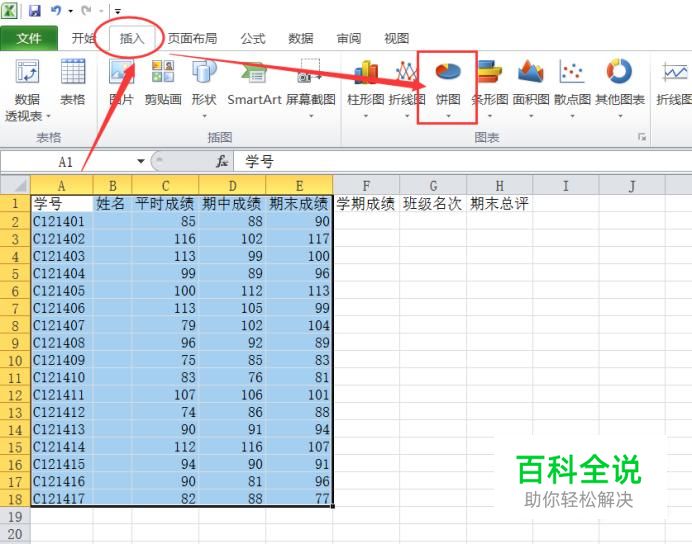
Task: Insert a sparkline 折线图 at the ribbon edge
Action: point(674,82)
